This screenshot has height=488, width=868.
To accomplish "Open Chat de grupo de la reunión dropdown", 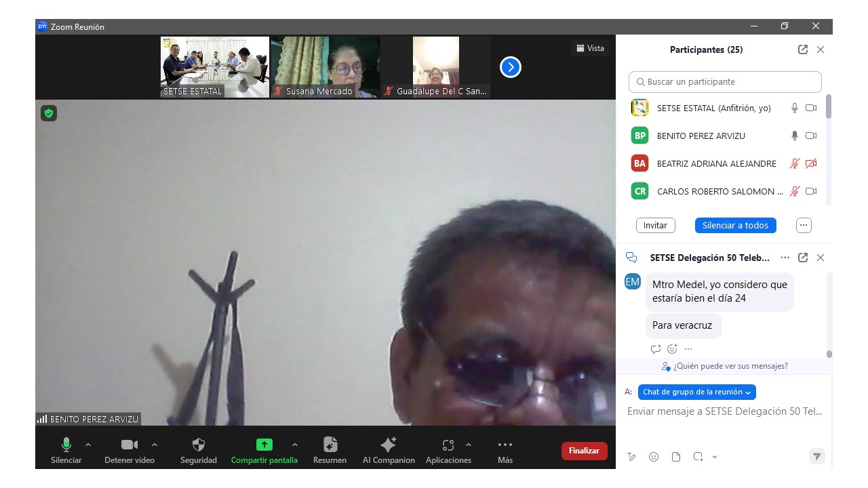I will click(x=696, y=392).
